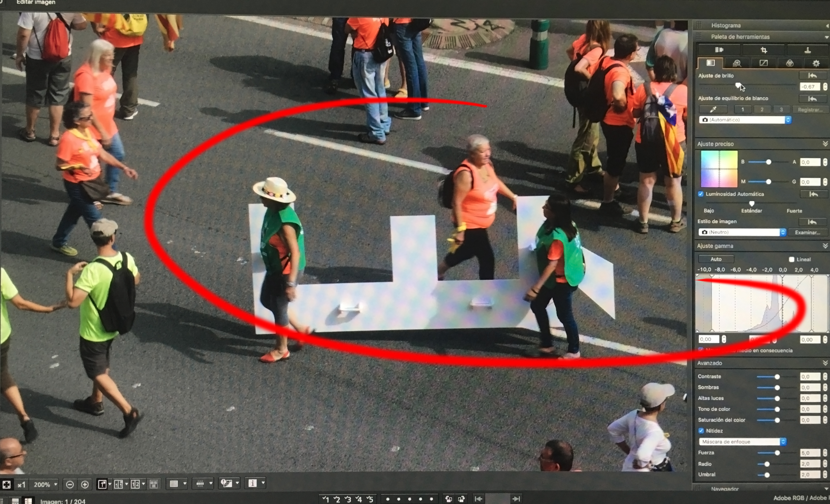
Task: Zoom in with the plus magnifier icon
Action: click(x=85, y=485)
